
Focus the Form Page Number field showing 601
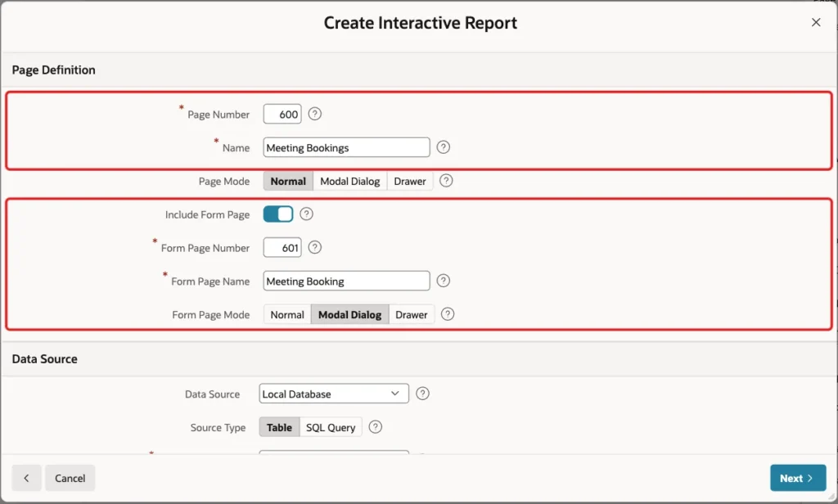tap(282, 248)
